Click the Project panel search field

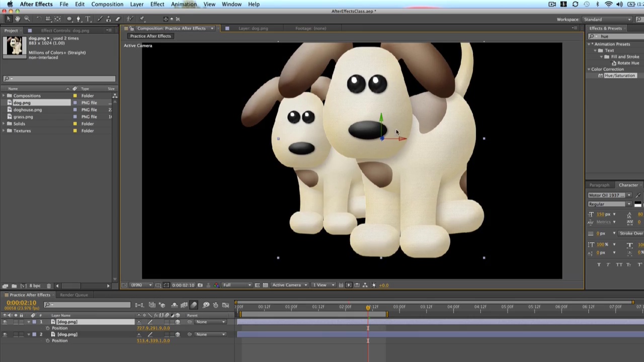pos(59,79)
